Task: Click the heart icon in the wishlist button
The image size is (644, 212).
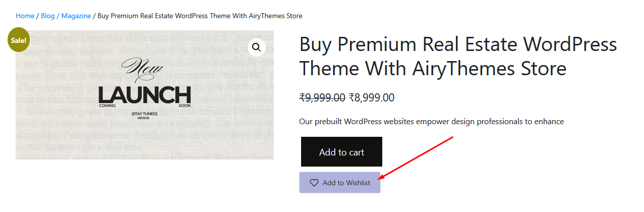Action: [314, 183]
